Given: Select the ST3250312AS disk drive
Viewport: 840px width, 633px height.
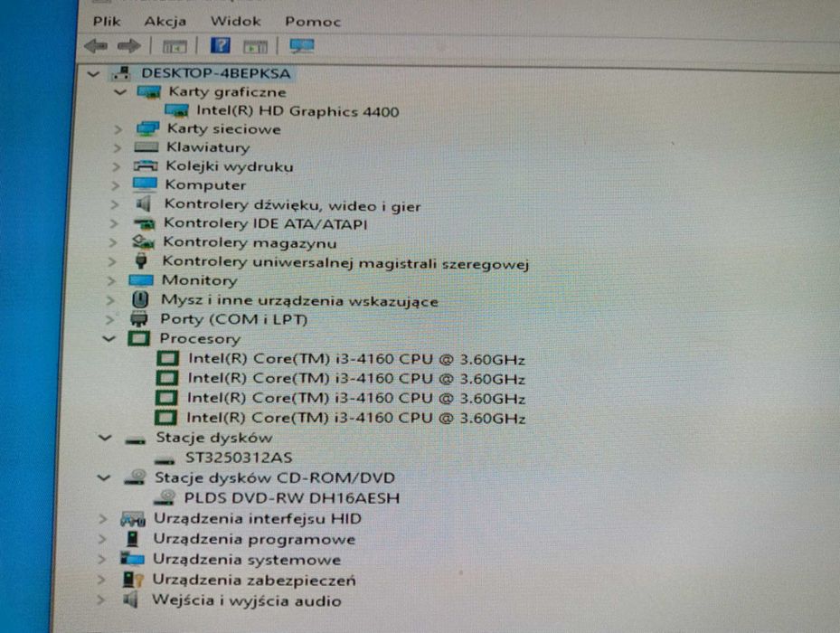Looking at the screenshot, I should tap(239, 458).
